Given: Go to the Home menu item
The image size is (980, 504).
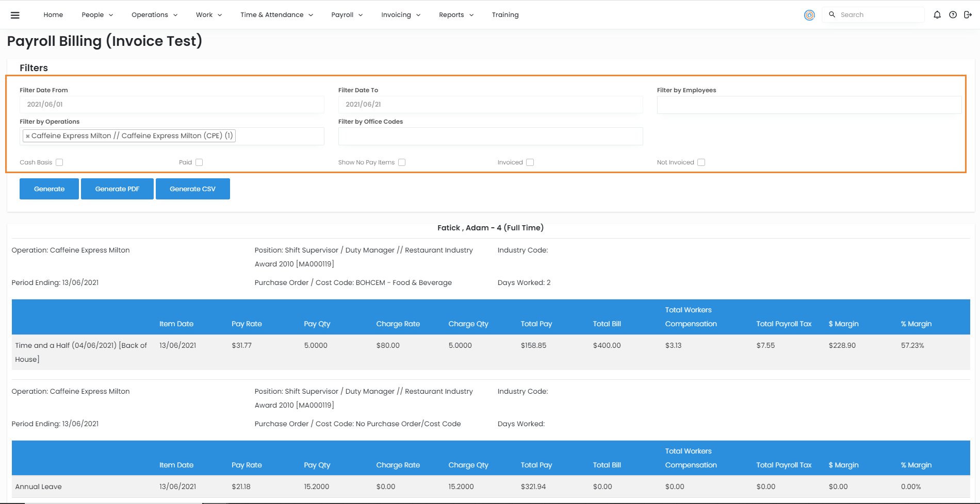Looking at the screenshot, I should click(53, 15).
